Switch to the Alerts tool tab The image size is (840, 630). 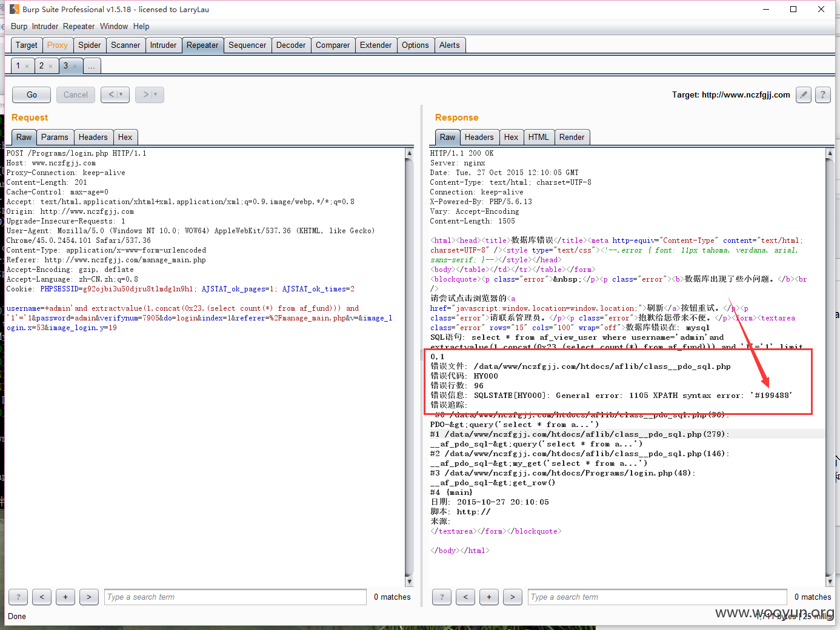click(450, 45)
